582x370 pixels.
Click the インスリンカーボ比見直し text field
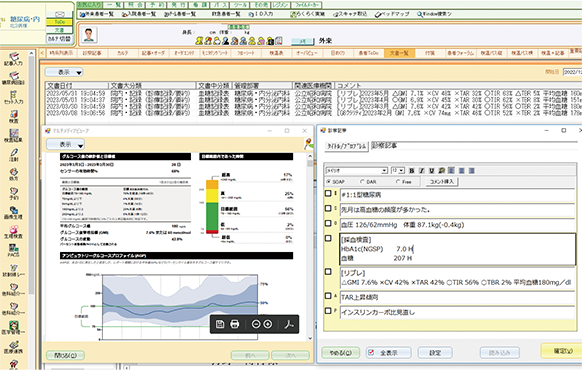457,312
